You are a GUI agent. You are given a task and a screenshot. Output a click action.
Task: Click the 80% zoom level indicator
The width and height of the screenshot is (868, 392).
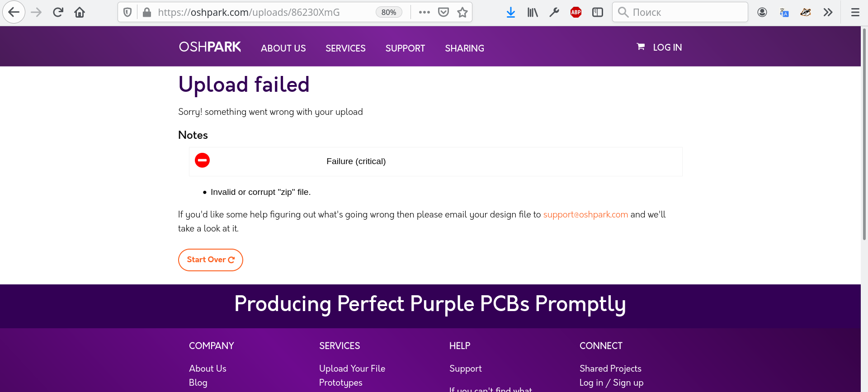click(389, 12)
